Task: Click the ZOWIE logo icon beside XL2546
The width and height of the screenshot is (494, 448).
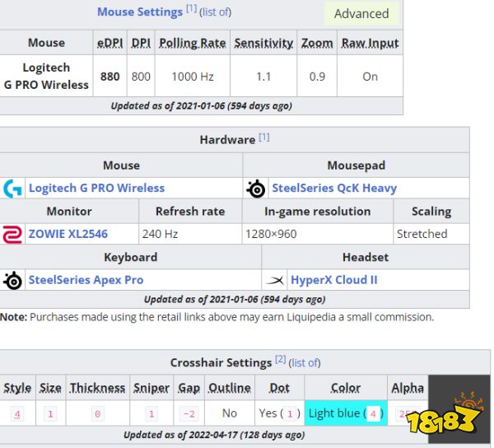Action: (x=12, y=234)
